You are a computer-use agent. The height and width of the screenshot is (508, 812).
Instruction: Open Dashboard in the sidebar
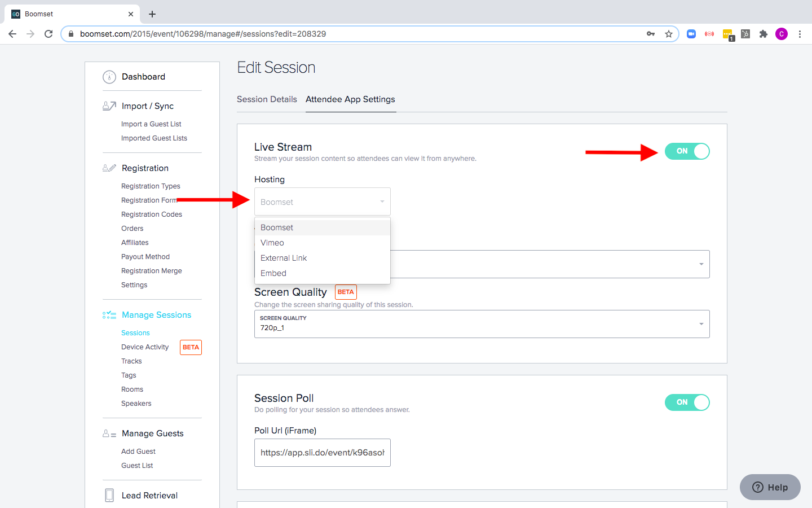pos(143,77)
